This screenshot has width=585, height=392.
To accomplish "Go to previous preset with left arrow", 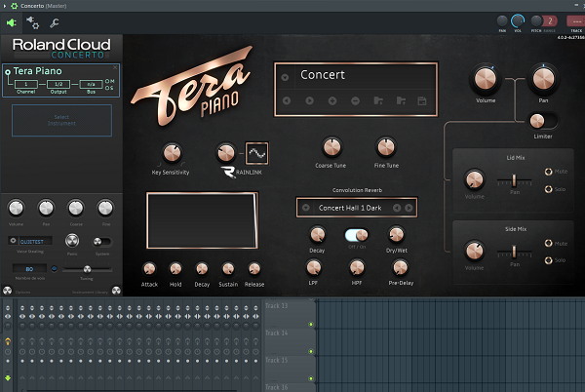I will (287, 100).
